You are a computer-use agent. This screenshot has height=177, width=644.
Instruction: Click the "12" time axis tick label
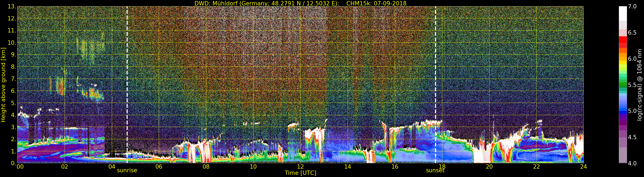(x=300, y=166)
